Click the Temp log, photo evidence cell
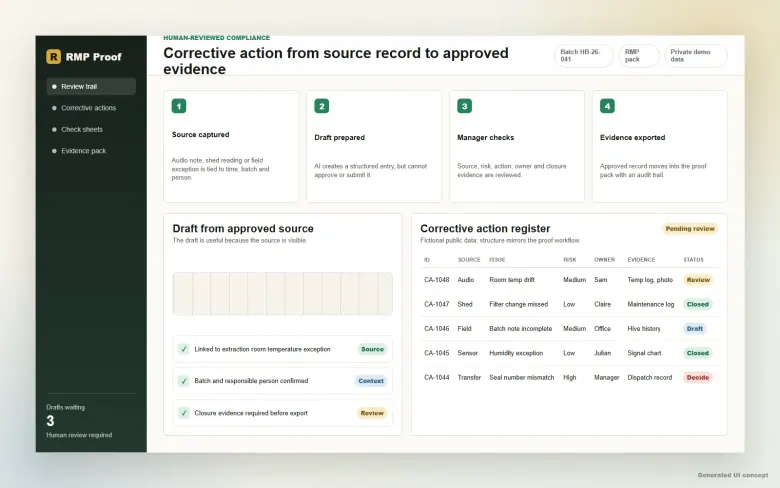The image size is (780, 488). pyautogui.click(x=650, y=280)
